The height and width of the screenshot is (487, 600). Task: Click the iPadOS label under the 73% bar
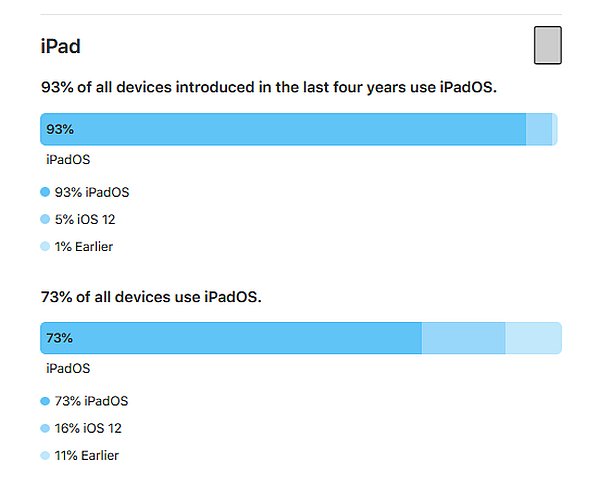pos(68,368)
